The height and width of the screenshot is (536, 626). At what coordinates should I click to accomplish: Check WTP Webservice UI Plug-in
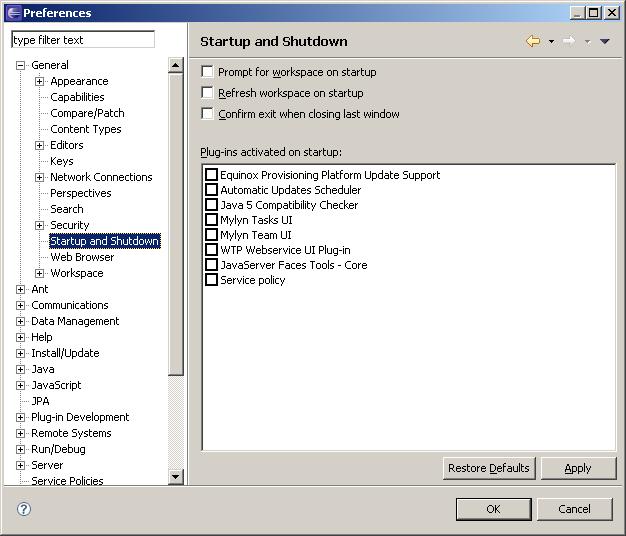tap(211, 250)
